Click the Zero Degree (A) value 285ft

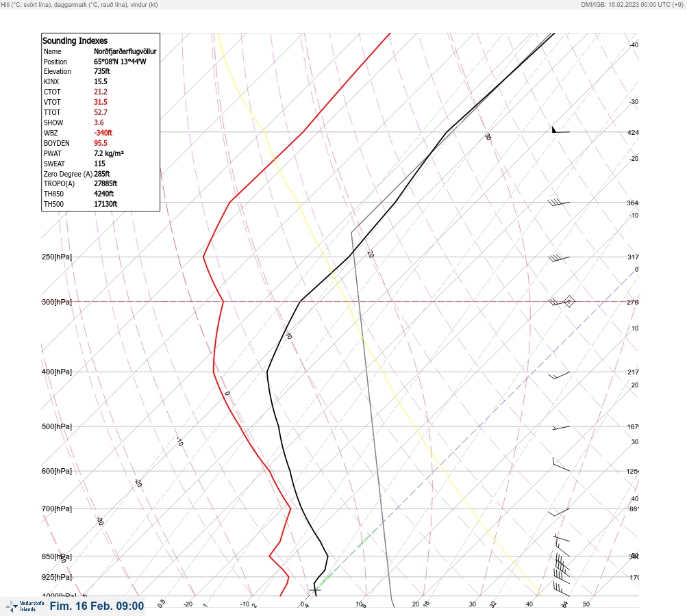(101, 174)
